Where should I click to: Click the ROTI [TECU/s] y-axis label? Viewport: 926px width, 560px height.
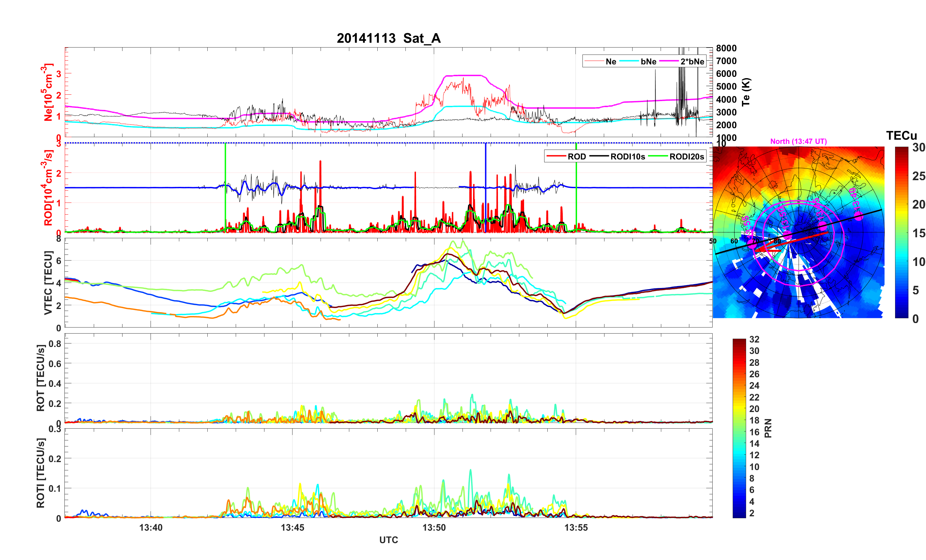pyautogui.click(x=41, y=473)
